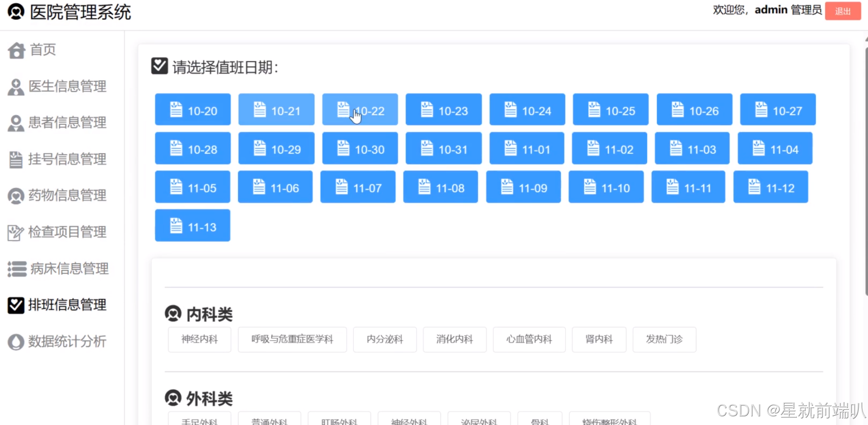Screen dimensions: 868x425
Task: Click the home icon beside 首页
Action: pyautogui.click(x=16, y=50)
